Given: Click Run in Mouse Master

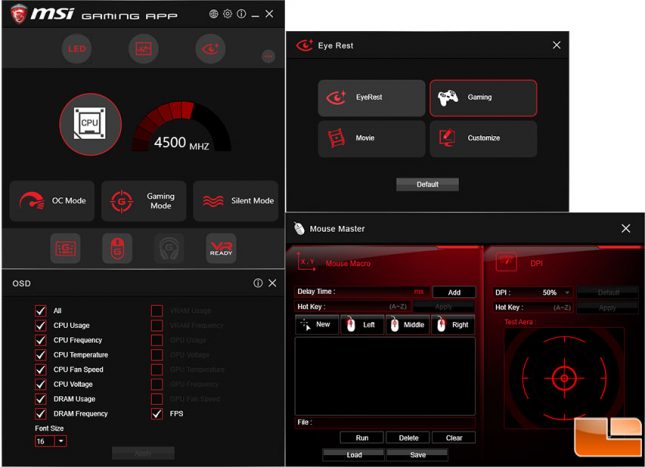Looking at the screenshot, I should click(362, 438).
